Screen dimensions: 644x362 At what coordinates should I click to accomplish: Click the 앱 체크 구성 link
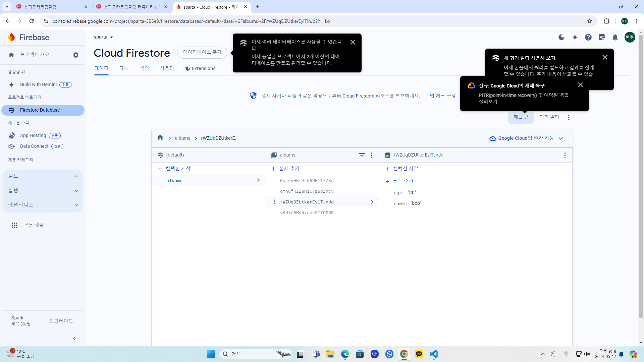[x=443, y=96]
